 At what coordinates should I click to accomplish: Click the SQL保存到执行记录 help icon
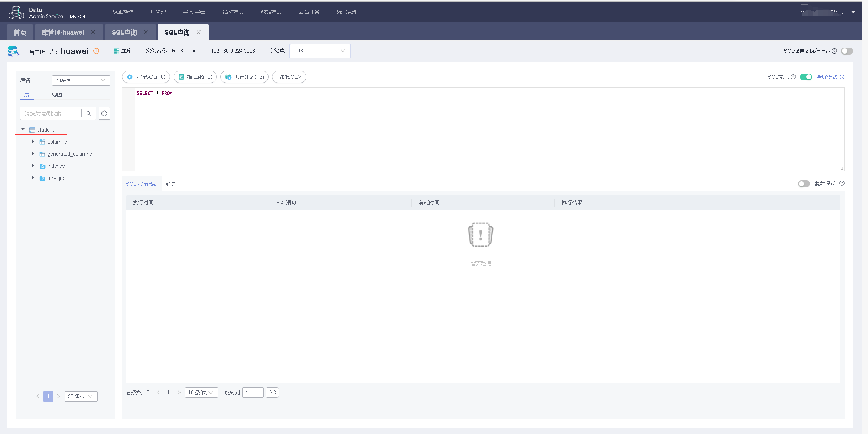[x=834, y=51]
